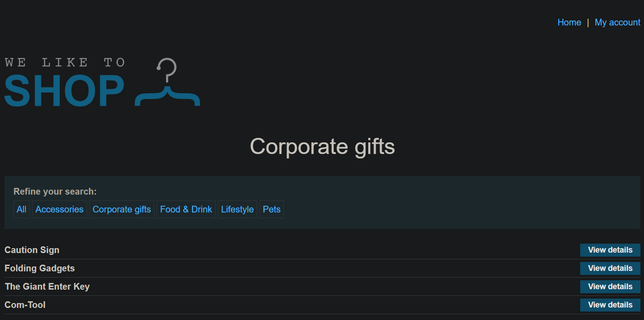
Task: Click the Folding Gadgets product name
Action: (40, 268)
